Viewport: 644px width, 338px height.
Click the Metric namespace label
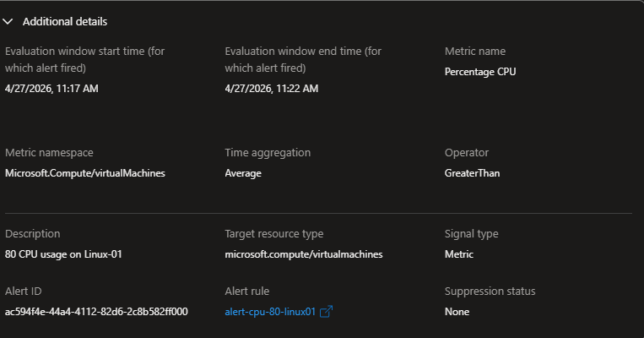click(x=49, y=153)
